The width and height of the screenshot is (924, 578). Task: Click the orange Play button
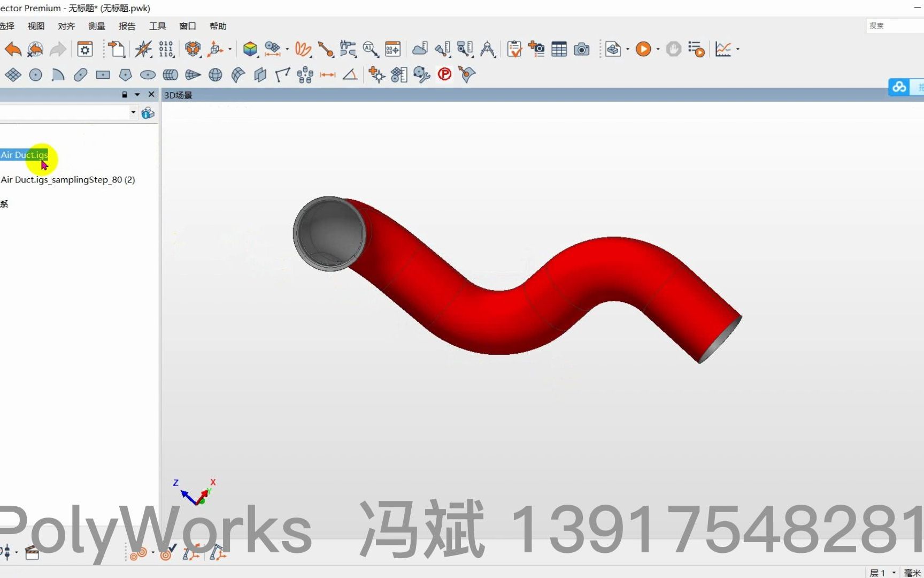[x=643, y=49]
